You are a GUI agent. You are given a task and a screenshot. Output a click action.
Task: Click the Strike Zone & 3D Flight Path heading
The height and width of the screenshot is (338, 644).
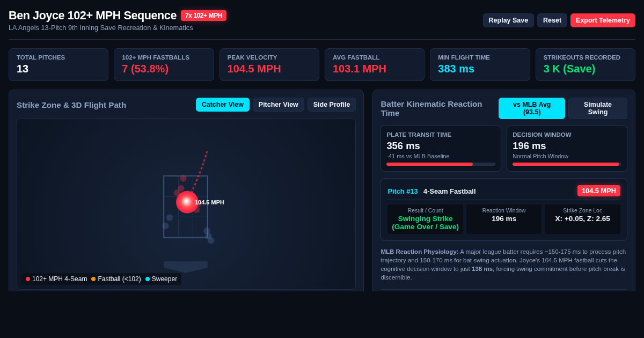click(71, 105)
